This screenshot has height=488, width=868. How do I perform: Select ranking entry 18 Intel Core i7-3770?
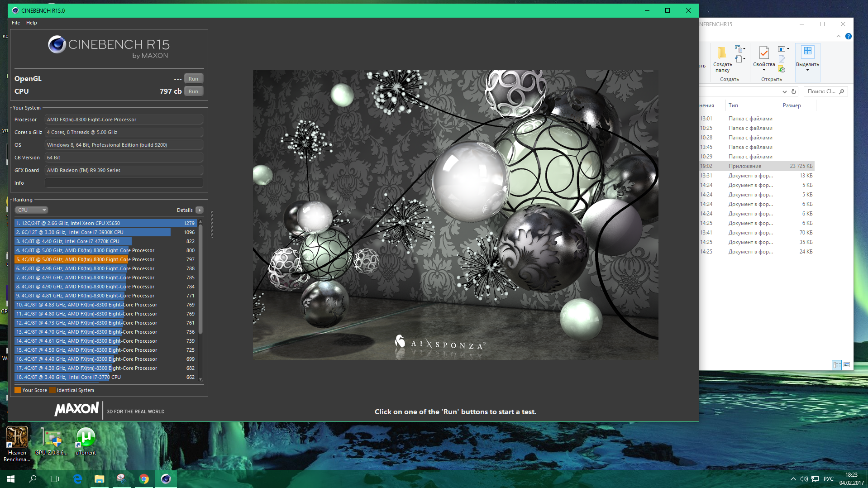pyautogui.click(x=105, y=377)
